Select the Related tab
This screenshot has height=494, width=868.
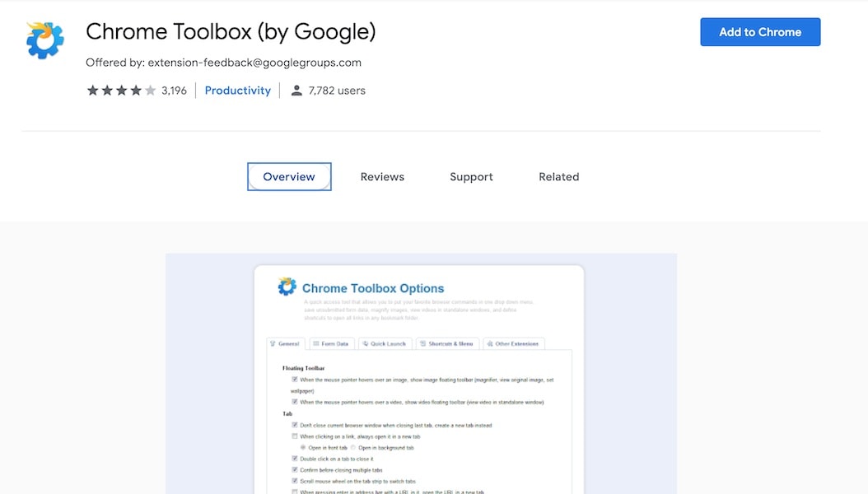coord(558,176)
